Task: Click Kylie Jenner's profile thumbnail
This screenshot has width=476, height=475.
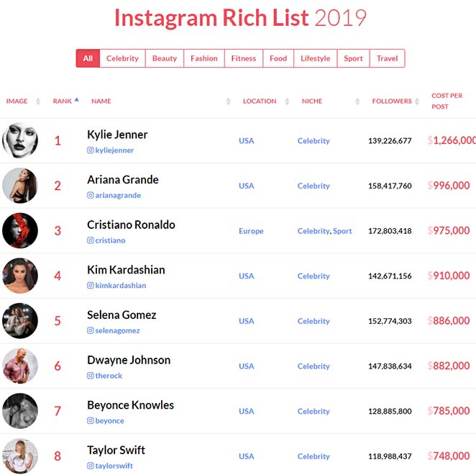Action: click(20, 140)
